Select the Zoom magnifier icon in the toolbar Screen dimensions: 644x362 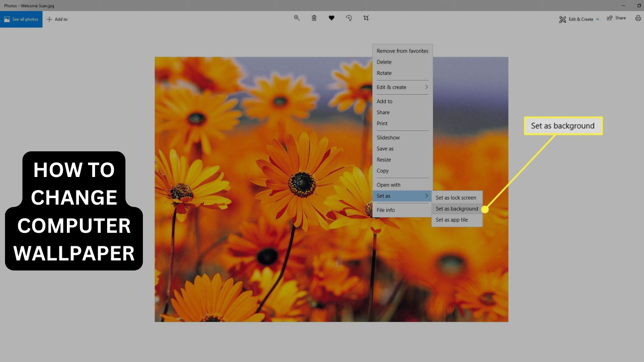click(297, 18)
